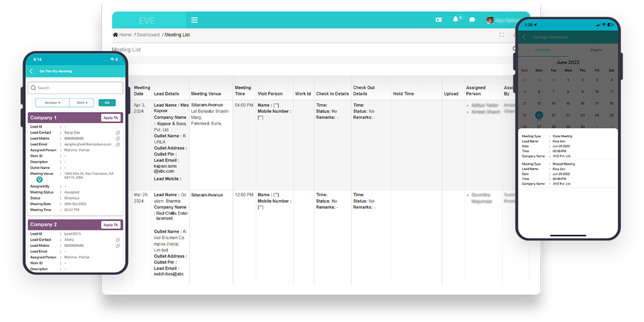The height and width of the screenshot is (322, 644).
Task: Open the hamburger menu in EVE header
Action: point(194,20)
